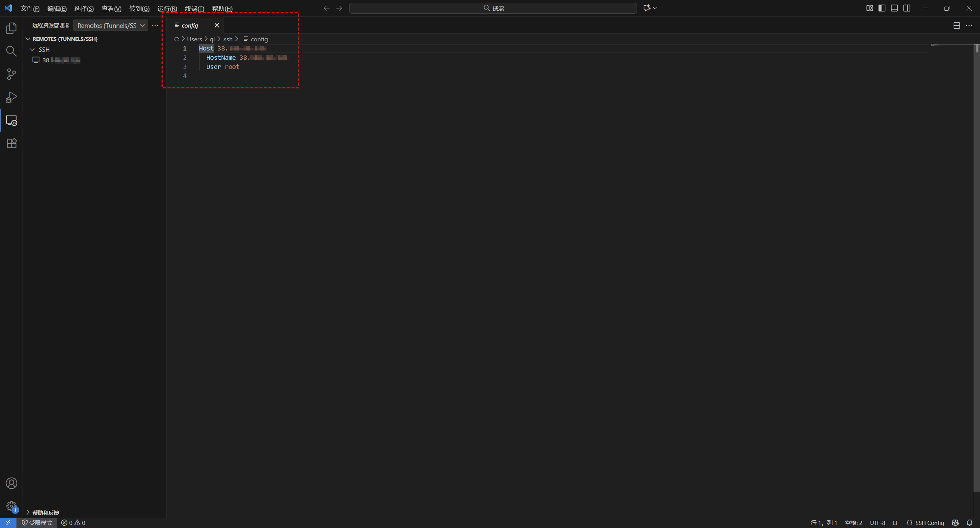Screen dimensions: 980x528
Task: Open the Explorer view in activity bar
Action: point(11,28)
